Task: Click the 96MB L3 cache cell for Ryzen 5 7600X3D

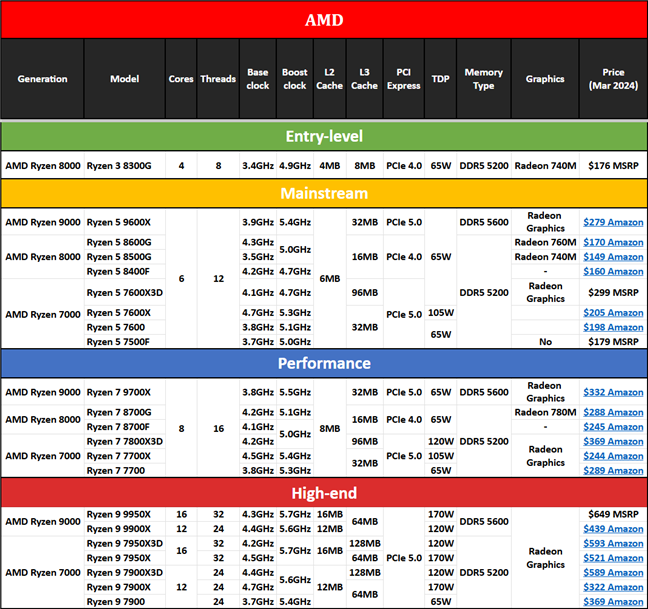Action: point(364,293)
